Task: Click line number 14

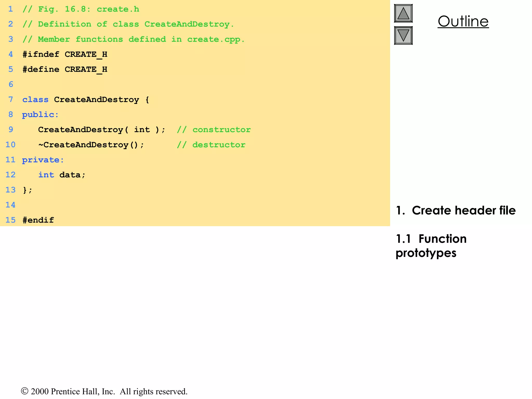Action: [11, 205]
